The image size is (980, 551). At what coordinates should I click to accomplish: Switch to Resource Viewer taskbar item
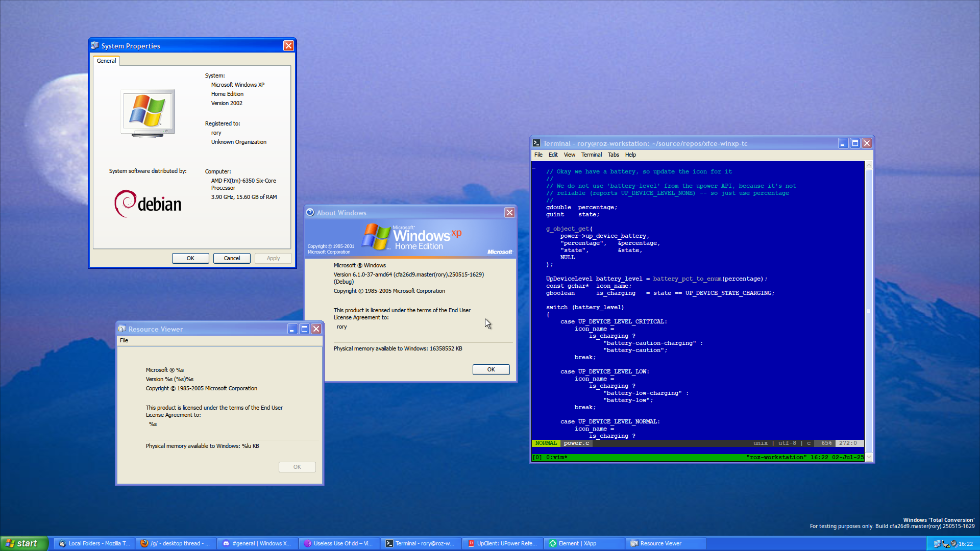pos(666,543)
